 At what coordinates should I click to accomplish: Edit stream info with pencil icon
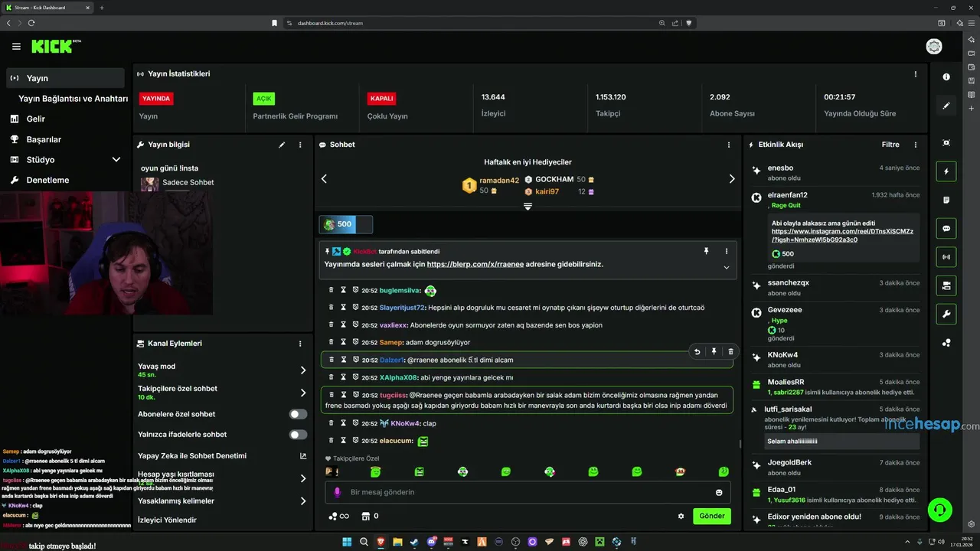point(282,145)
